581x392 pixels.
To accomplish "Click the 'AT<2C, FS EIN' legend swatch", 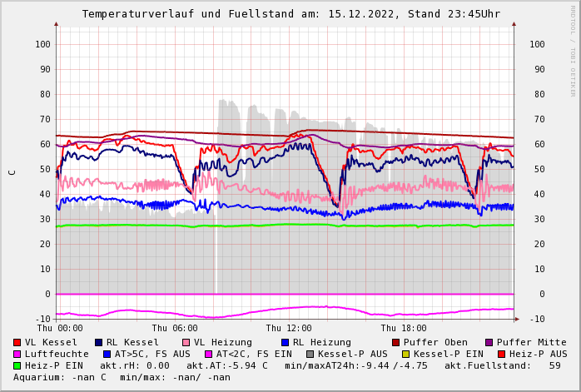I will point(208,355).
